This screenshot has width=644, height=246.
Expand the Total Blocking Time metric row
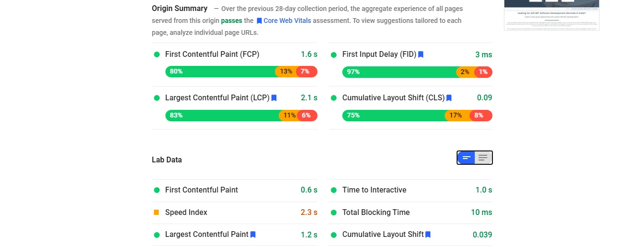point(411,213)
